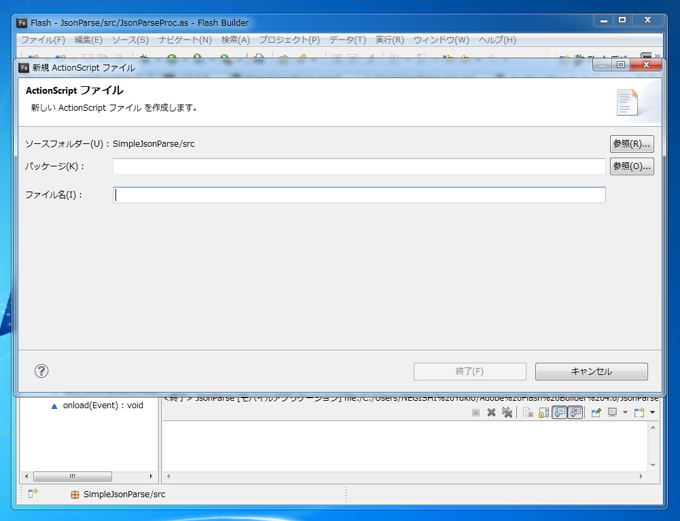Click the Display Selected Console monitor icon
This screenshot has width=680, height=521.
click(612, 413)
